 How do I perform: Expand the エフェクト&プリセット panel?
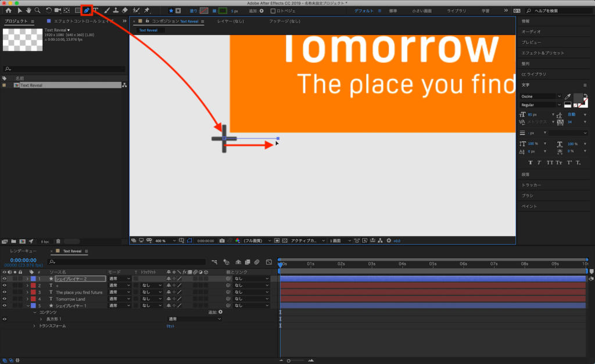point(543,53)
